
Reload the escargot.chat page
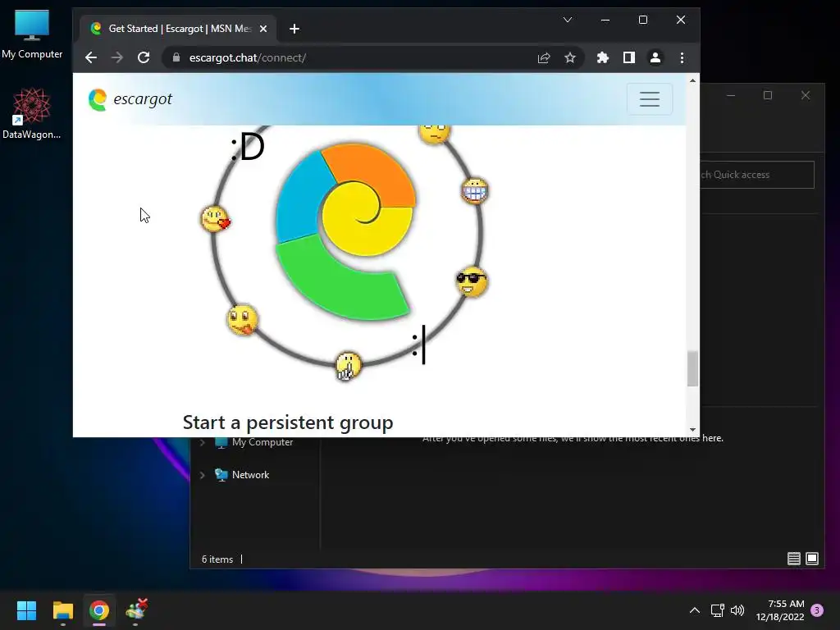144,58
